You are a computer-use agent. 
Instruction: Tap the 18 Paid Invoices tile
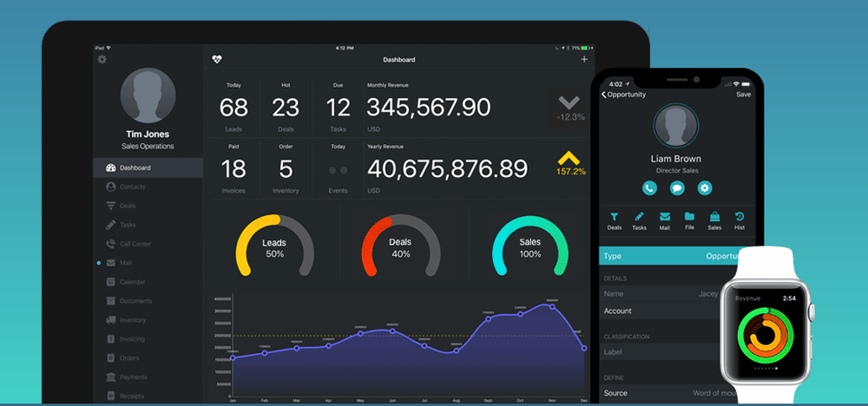[x=233, y=168]
